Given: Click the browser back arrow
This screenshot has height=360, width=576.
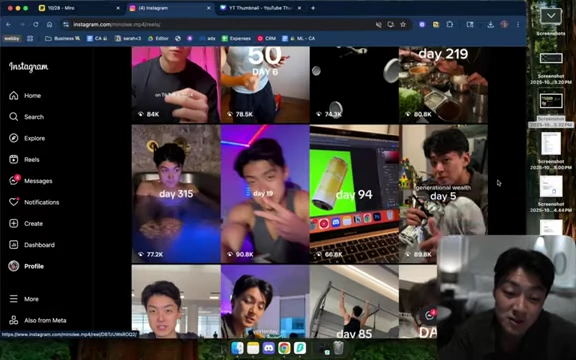Looking at the screenshot, I should click(8, 25).
